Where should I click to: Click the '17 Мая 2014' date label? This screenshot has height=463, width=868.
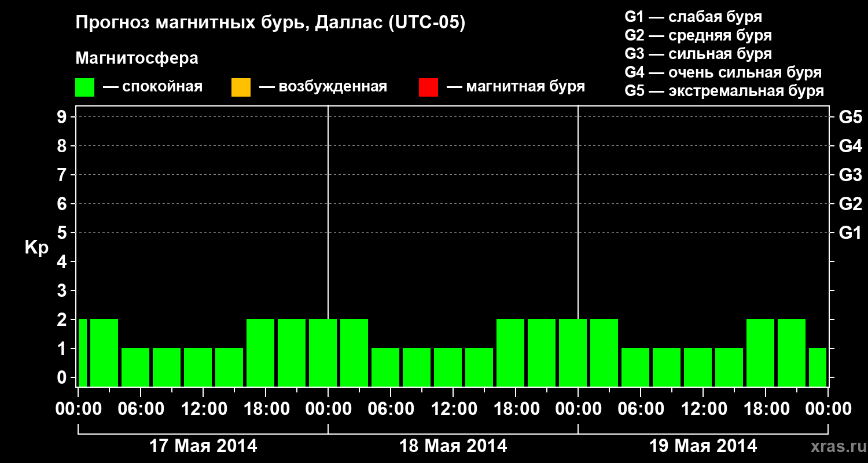coord(204,446)
